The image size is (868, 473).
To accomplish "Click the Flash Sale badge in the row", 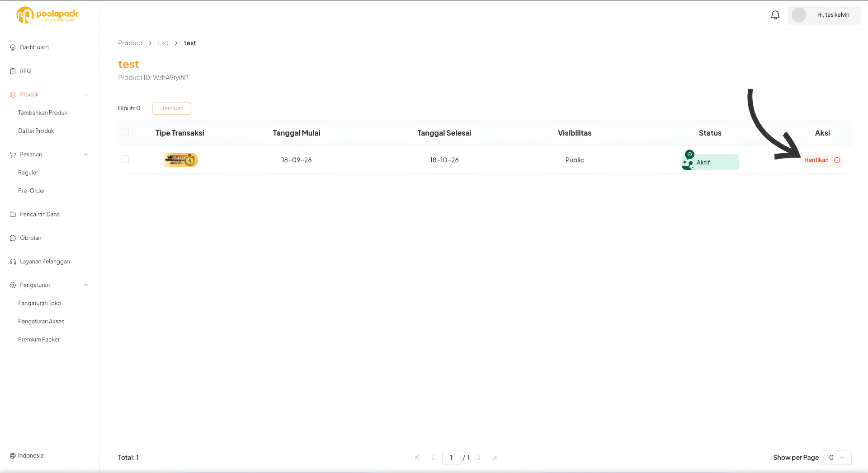I will [x=180, y=160].
